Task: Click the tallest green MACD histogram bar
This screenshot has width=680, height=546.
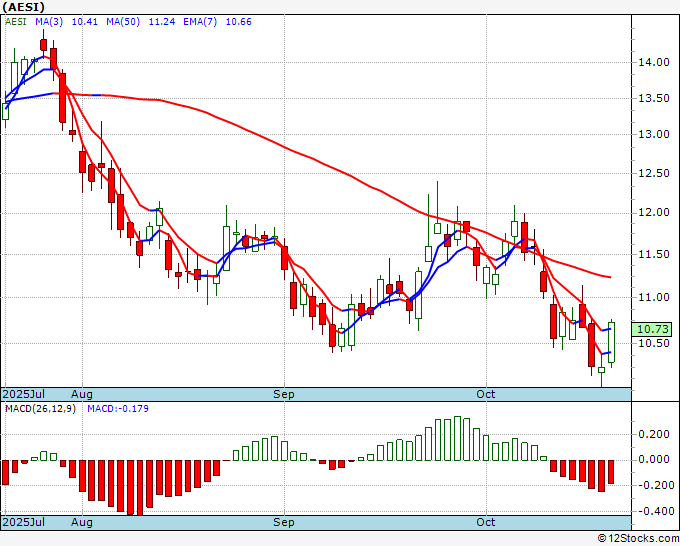Action: 457,438
